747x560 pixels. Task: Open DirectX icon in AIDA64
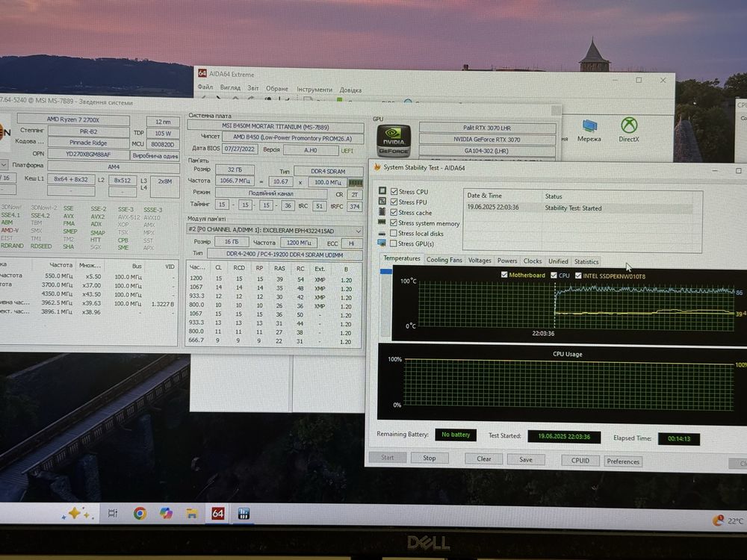[629, 130]
